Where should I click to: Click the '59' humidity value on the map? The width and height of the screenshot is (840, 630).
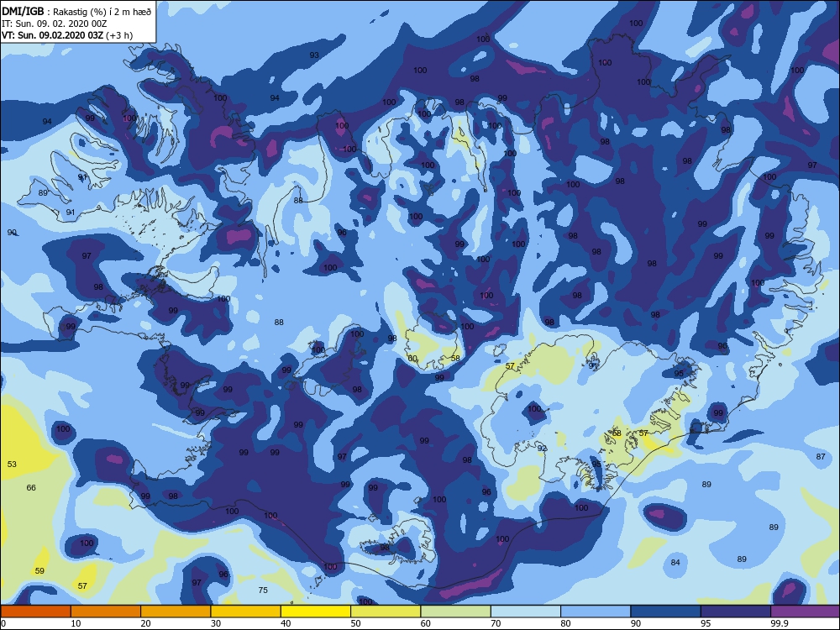coord(39,570)
